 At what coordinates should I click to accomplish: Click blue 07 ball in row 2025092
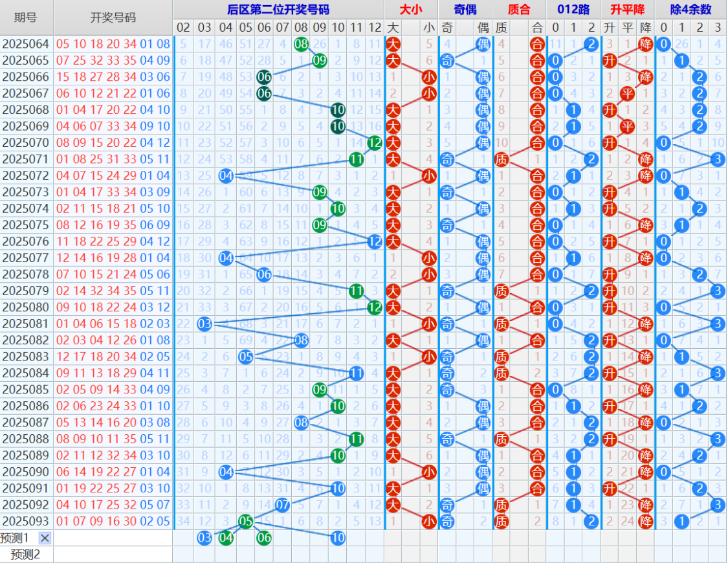pyautogui.click(x=282, y=505)
